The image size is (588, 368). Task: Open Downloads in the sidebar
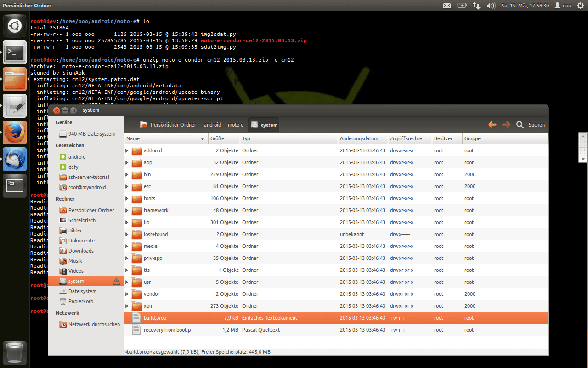click(77, 251)
